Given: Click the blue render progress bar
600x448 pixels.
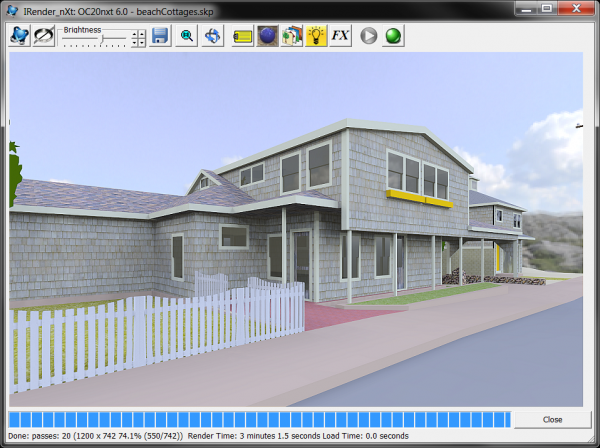Looking at the screenshot, I should [258, 419].
